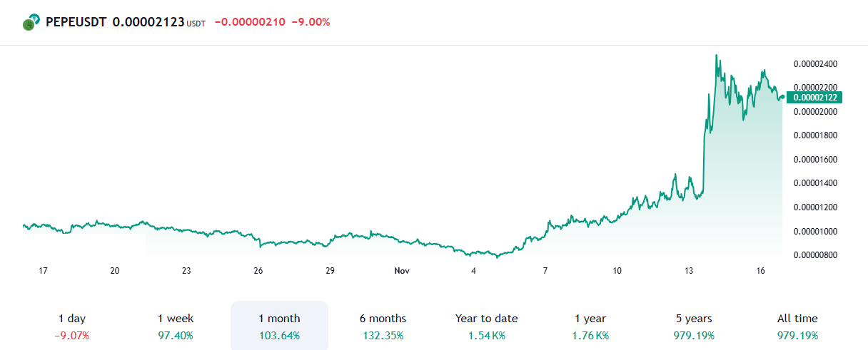The width and height of the screenshot is (868, 350).
Task: Switch chart to 6 months
Action: click(x=383, y=326)
